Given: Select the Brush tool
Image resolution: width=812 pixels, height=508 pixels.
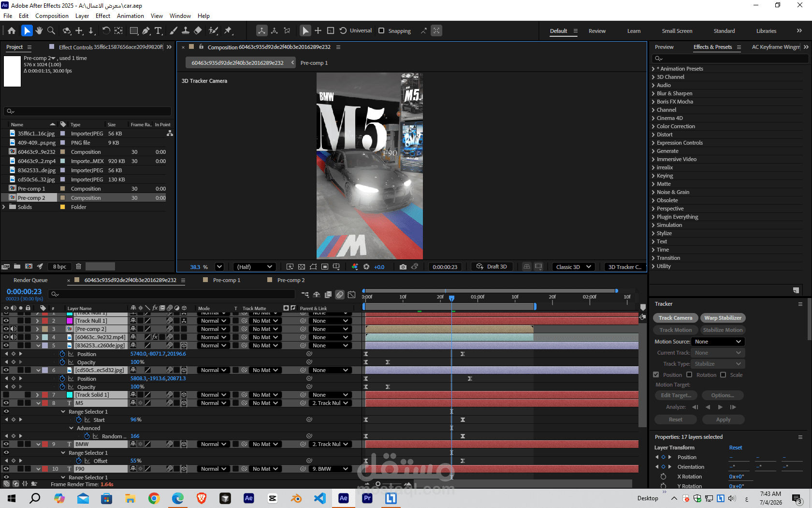Looking at the screenshot, I should coord(174,30).
